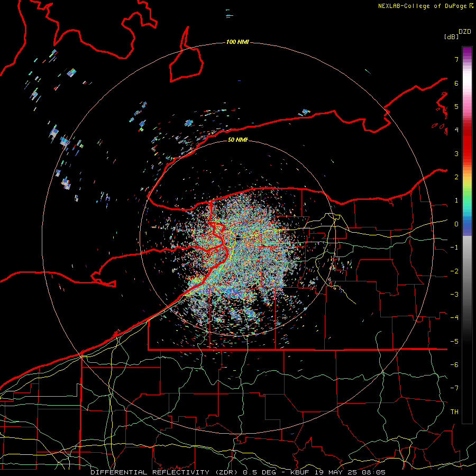Click the 1 value on the color scale
476x476 pixels.
(456, 200)
